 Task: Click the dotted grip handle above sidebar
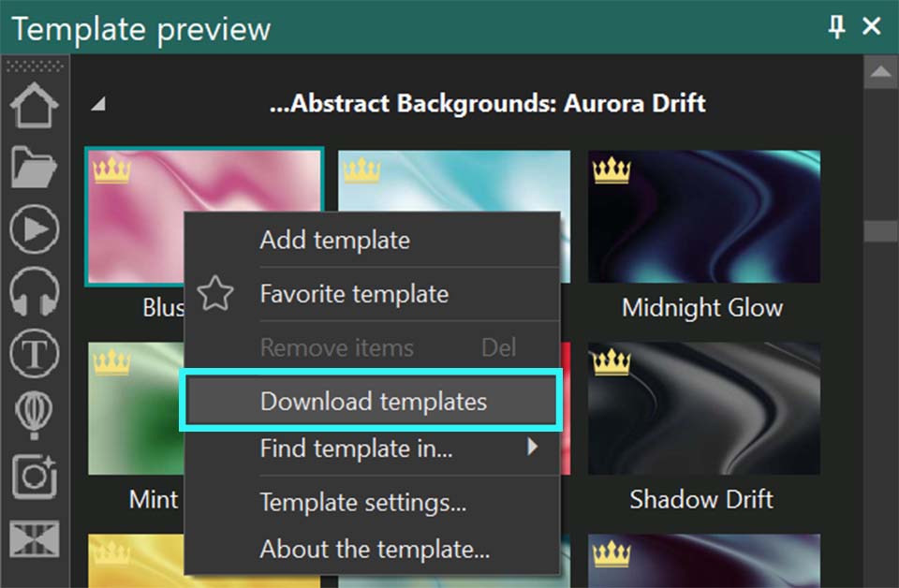(x=35, y=66)
